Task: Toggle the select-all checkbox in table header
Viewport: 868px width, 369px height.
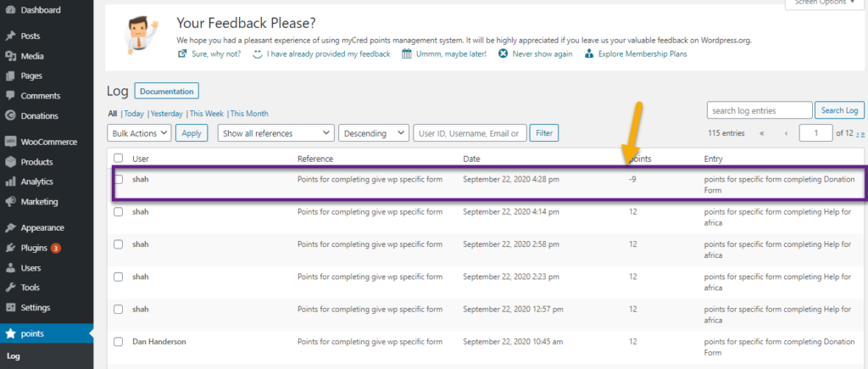Action: [x=119, y=159]
